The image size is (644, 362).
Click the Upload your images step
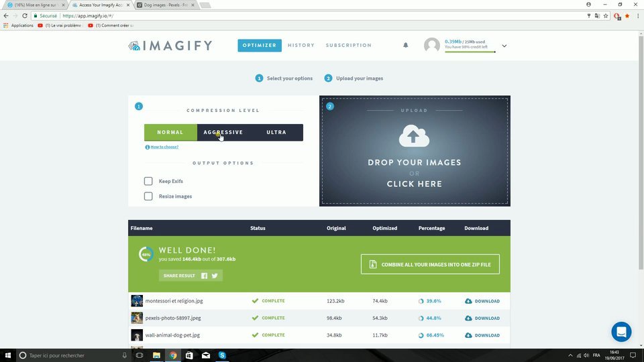(x=354, y=78)
